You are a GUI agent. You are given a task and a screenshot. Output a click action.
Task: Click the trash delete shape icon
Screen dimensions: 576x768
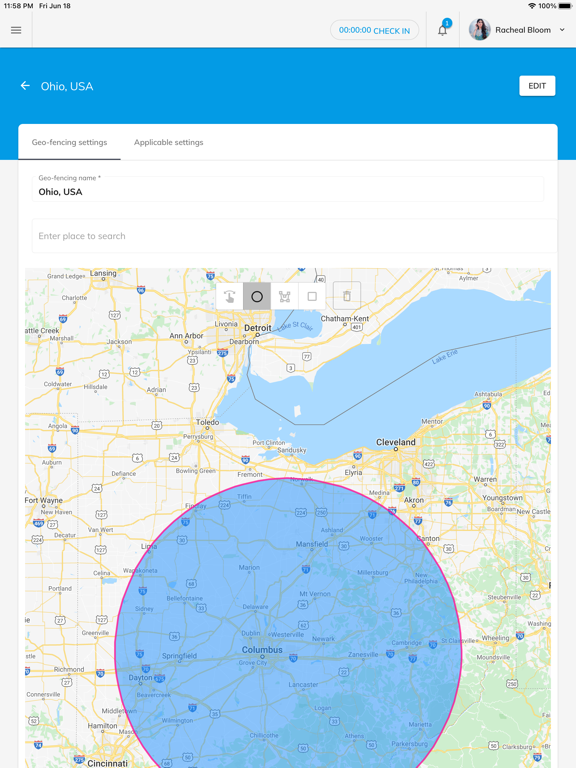[347, 295]
